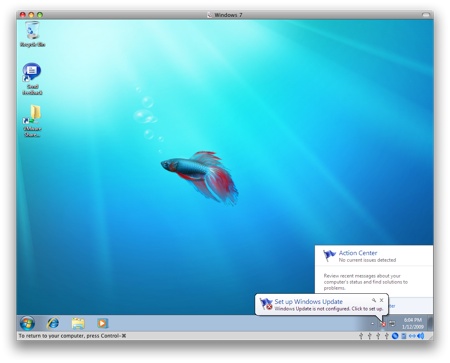The height and width of the screenshot is (363, 450).
Task: Click the Set up Windows Update balloon title
Action: tap(308, 301)
